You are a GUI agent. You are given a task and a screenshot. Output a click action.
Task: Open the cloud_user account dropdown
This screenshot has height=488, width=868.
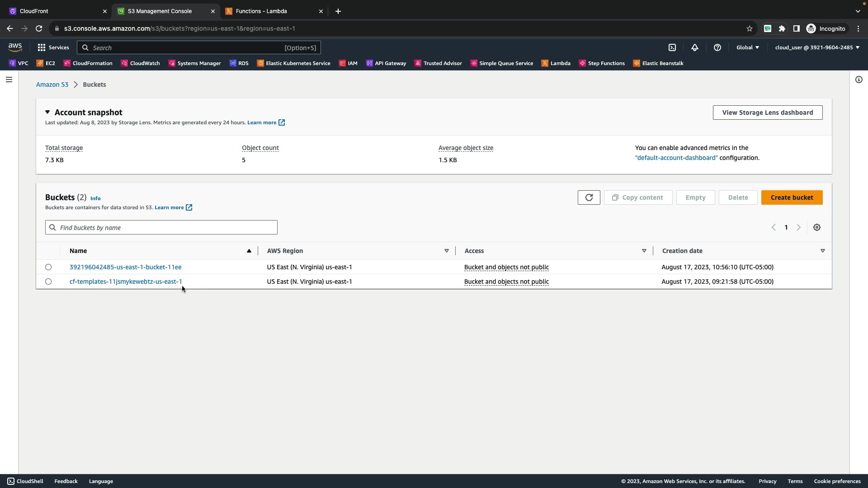pyautogui.click(x=817, y=47)
